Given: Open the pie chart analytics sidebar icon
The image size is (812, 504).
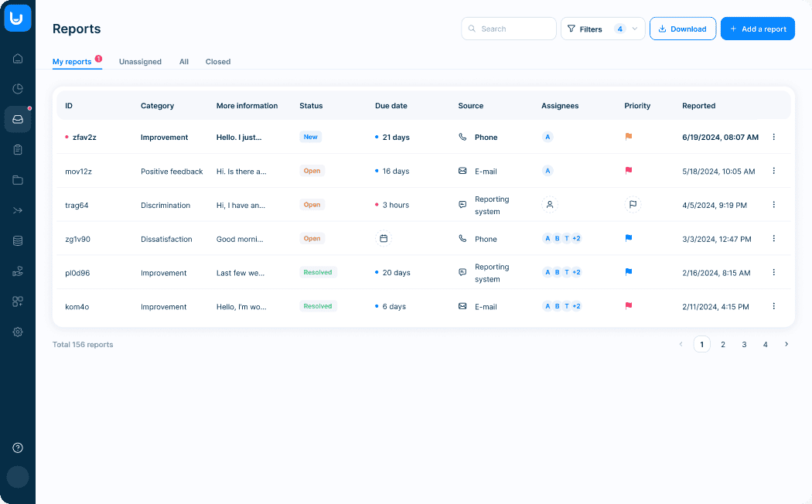Looking at the screenshot, I should [18, 89].
